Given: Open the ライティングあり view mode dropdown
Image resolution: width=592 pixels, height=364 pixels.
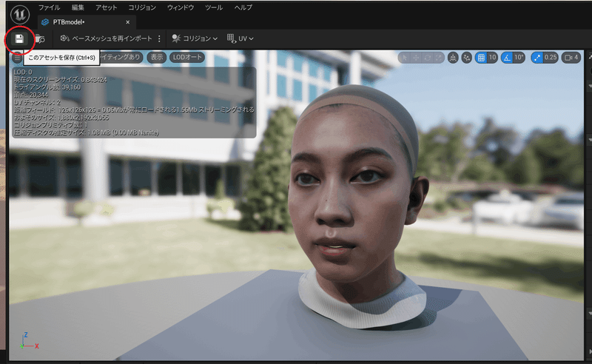Looking at the screenshot, I should [121, 58].
